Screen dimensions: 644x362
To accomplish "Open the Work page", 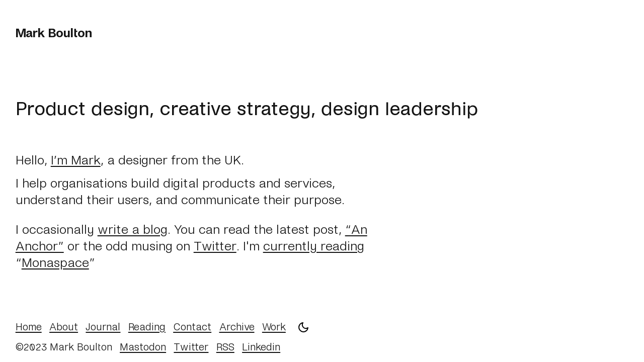I will pyautogui.click(x=274, y=326).
